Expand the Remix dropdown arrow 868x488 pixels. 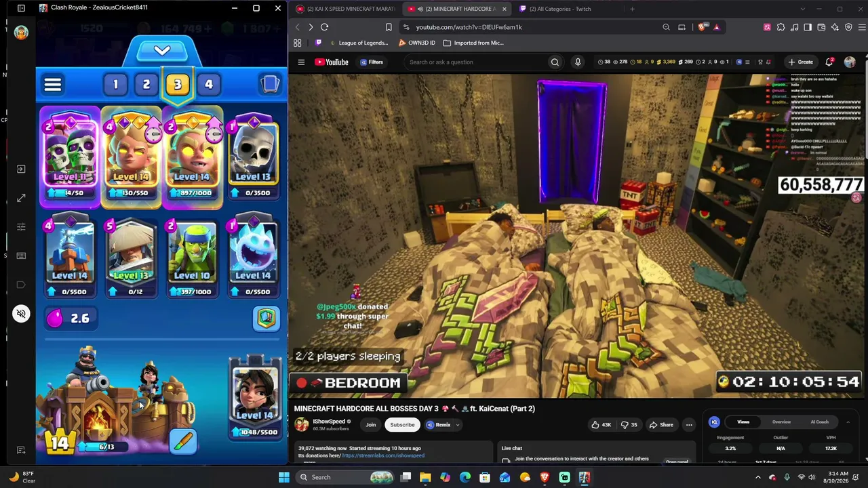[458, 425]
